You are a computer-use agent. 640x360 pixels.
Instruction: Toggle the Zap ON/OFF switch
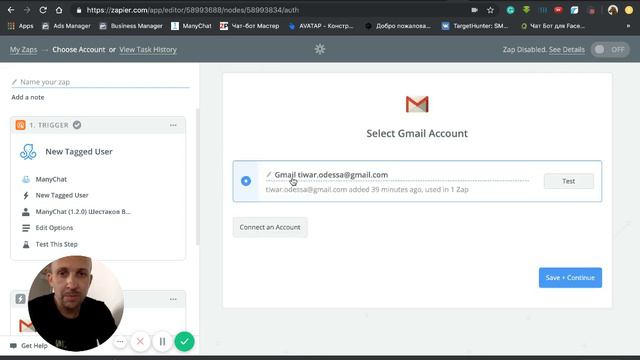click(610, 49)
